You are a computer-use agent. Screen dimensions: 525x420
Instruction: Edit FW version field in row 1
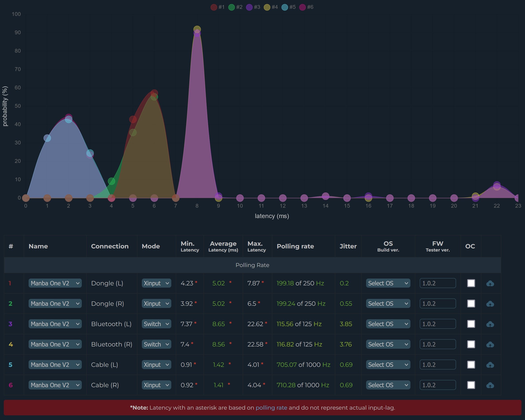point(438,283)
